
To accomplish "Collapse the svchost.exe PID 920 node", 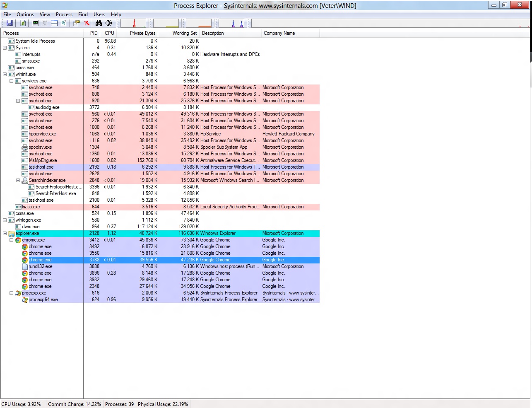I will point(18,101).
